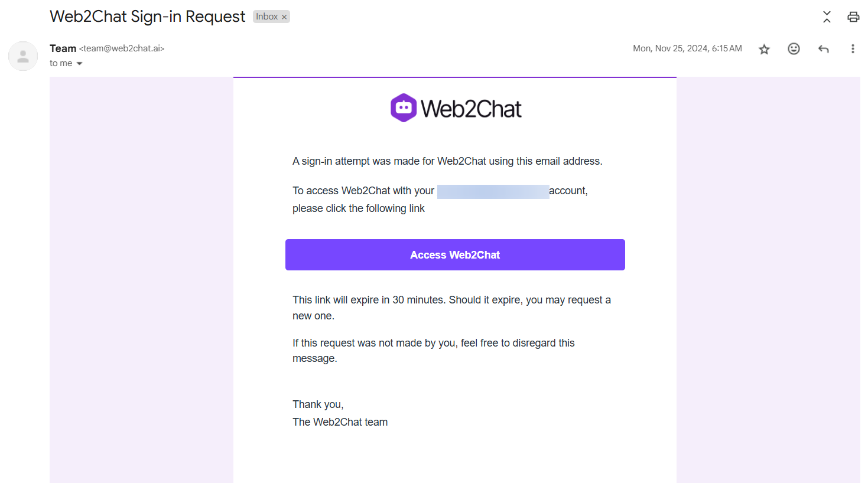Click the sender name Team

(x=63, y=48)
